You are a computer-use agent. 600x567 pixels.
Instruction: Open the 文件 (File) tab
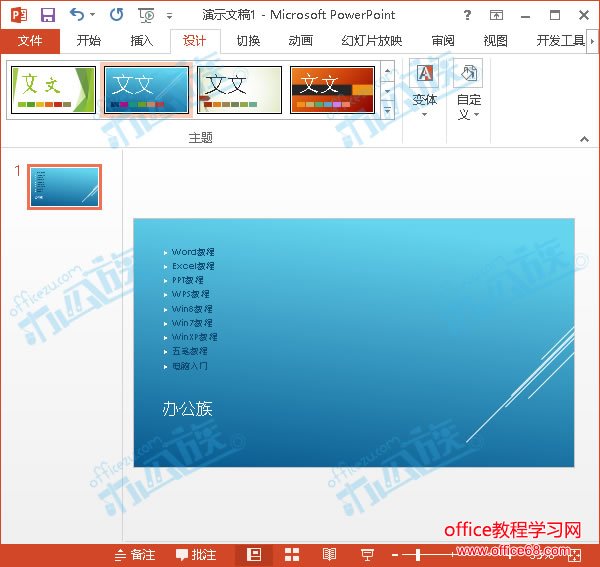pyautogui.click(x=30, y=41)
